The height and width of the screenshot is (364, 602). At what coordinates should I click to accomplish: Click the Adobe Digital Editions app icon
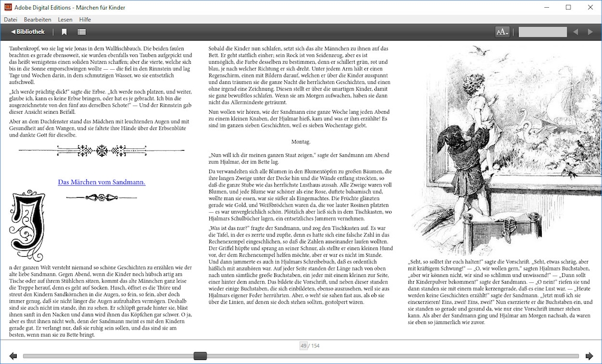[x=8, y=7]
